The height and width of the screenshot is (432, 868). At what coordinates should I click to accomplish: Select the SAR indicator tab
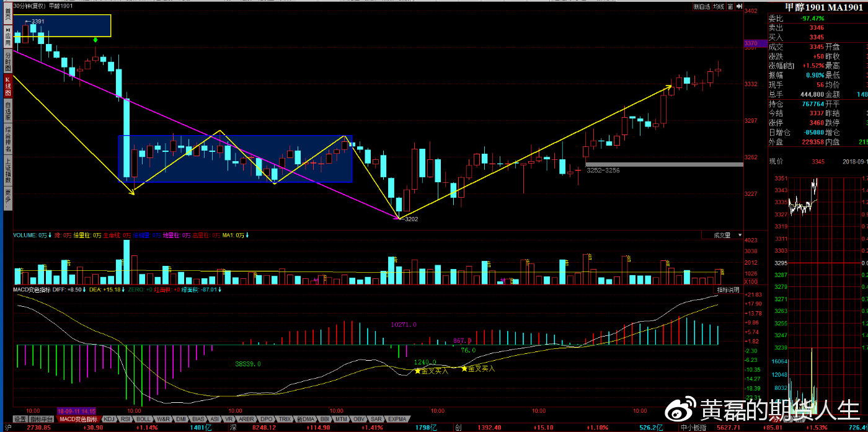click(x=376, y=420)
